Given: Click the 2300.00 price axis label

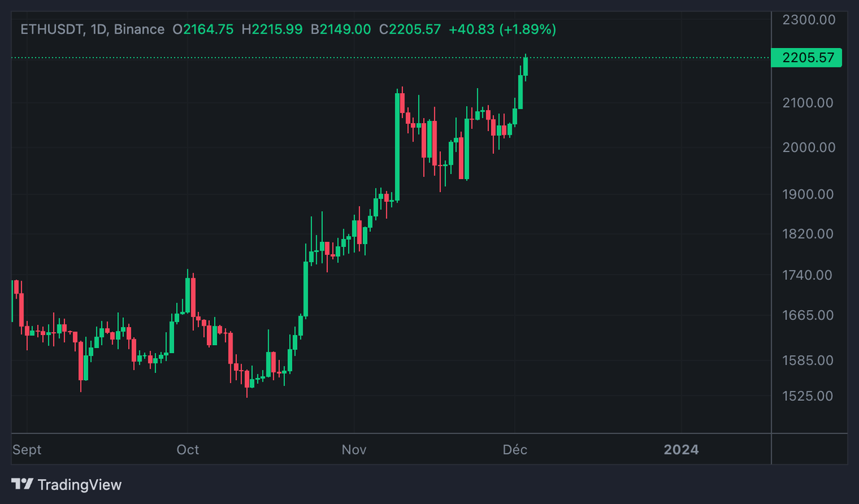Looking at the screenshot, I should pyautogui.click(x=809, y=20).
